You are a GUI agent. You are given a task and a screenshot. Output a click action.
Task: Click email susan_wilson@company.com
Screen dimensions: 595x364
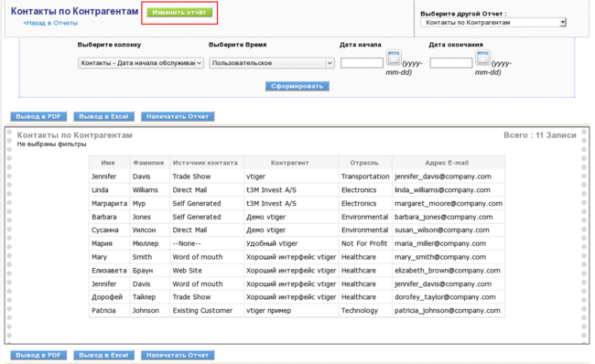coord(442,230)
